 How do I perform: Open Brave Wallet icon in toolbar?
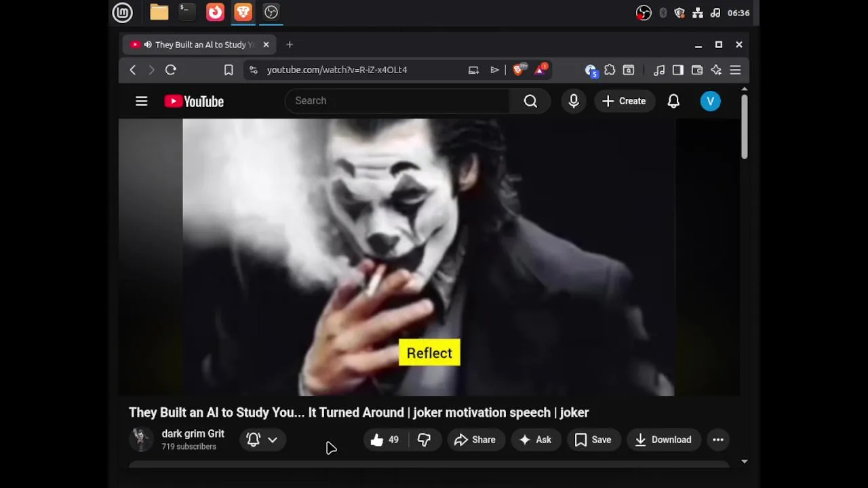pyautogui.click(x=697, y=70)
